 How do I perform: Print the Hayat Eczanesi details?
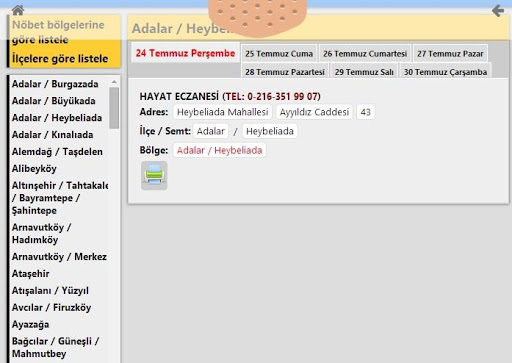(x=154, y=175)
